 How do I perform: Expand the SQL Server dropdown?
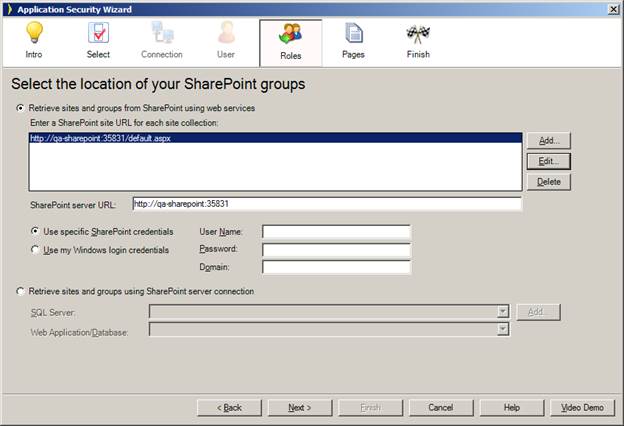[503, 311]
